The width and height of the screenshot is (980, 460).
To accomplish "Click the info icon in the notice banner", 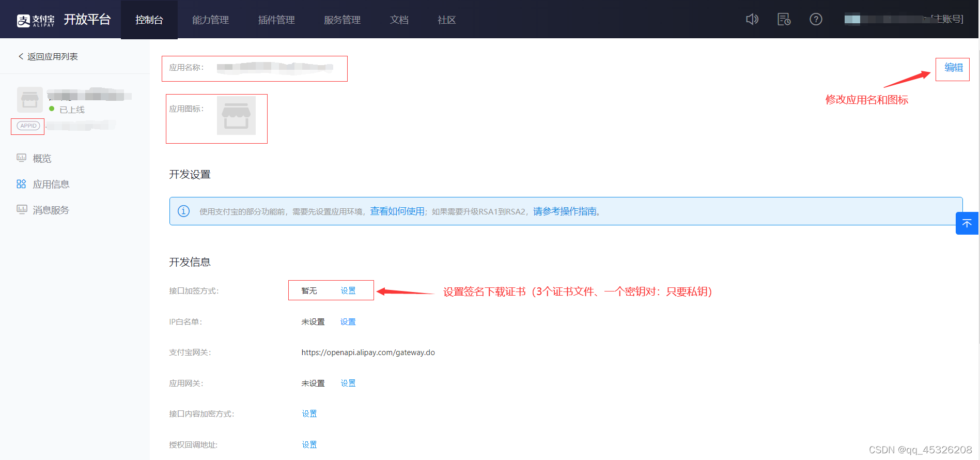I will 183,211.
